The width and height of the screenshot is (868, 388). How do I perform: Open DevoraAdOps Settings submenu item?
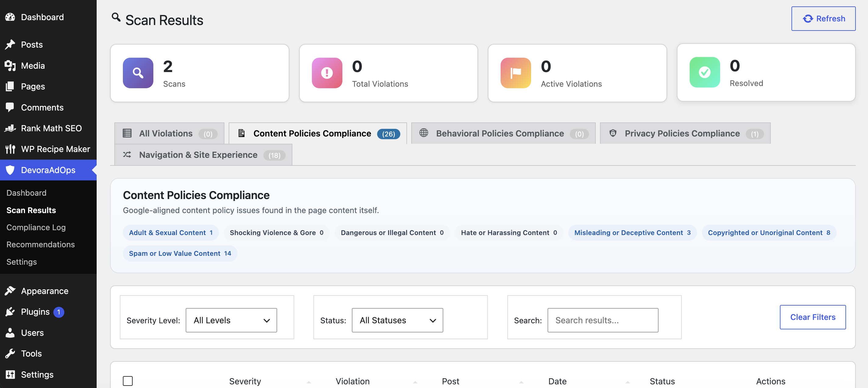point(22,262)
